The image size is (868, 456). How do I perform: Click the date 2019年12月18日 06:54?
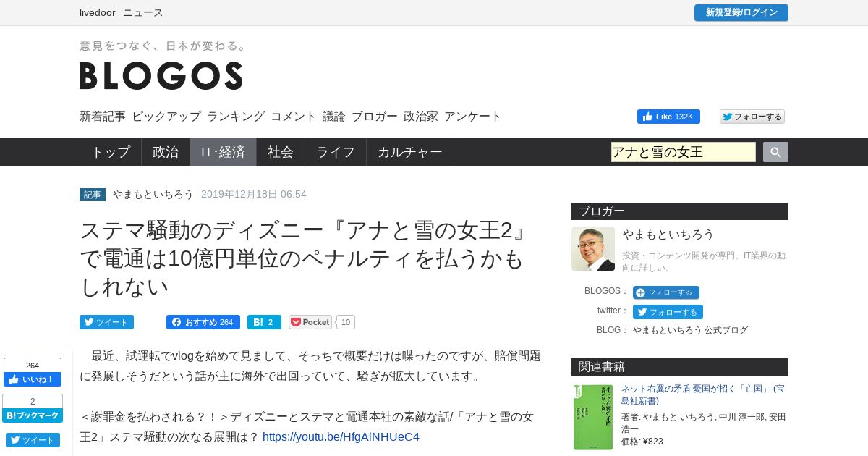[254, 194]
